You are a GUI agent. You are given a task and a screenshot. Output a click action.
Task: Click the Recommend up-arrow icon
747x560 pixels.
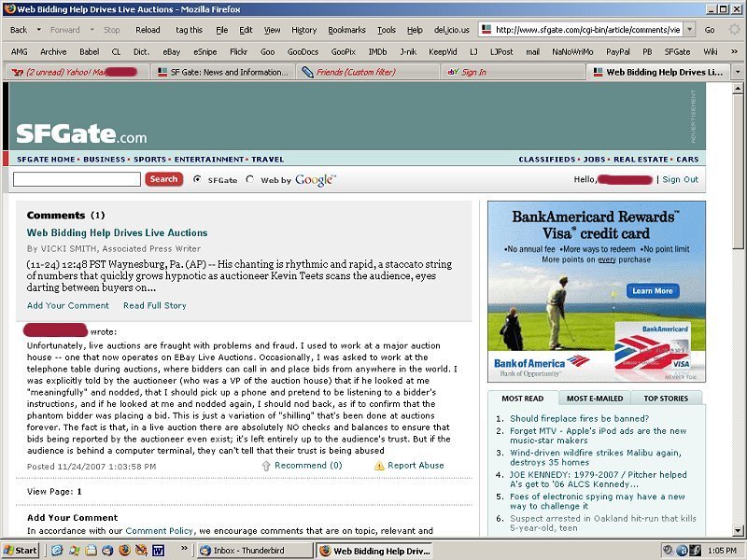[266, 466]
